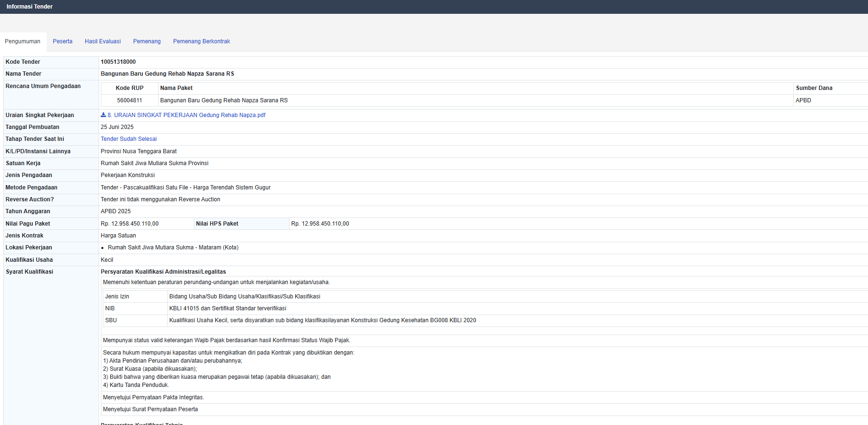868x425 pixels.
Task: Click the download icon beside the Uraian Singkat PDF
Action: tap(103, 115)
